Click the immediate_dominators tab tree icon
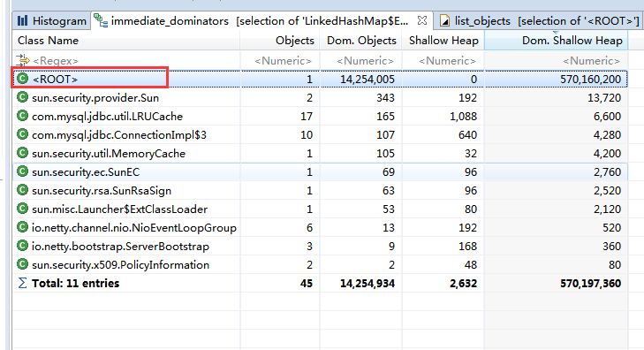 tap(100, 19)
